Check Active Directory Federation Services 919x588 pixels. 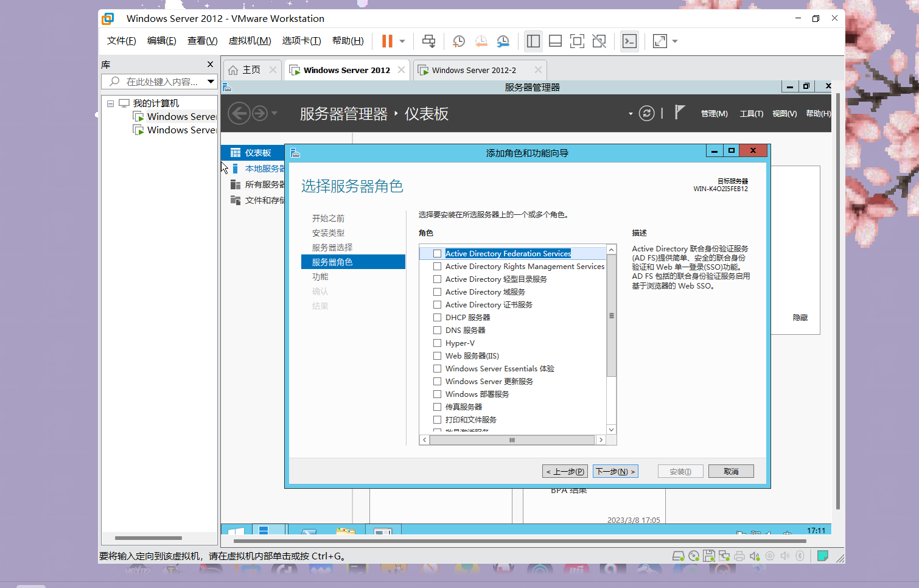pyautogui.click(x=437, y=254)
